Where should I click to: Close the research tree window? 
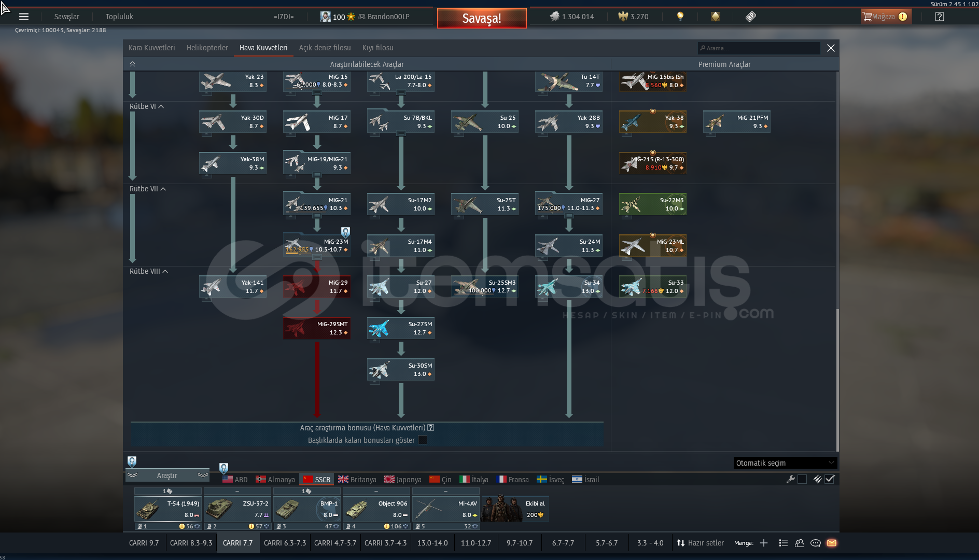click(x=831, y=48)
